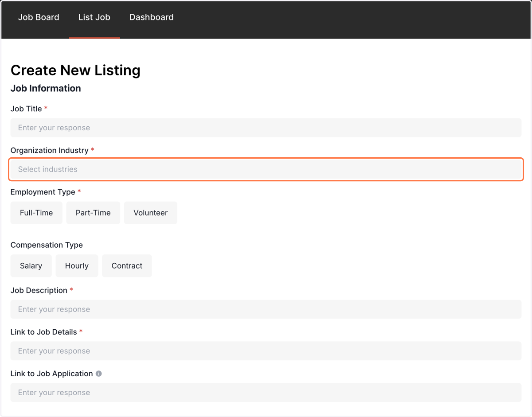Open the Select industries dropdown
The image size is (532, 417).
(x=266, y=169)
